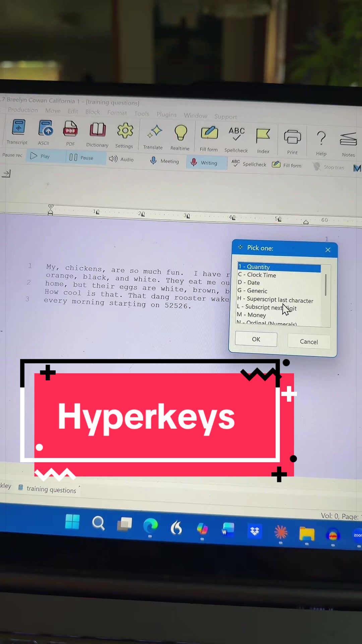The height and width of the screenshot is (644, 362).
Task: Select 'M - Money' option
Action: [x=251, y=315]
